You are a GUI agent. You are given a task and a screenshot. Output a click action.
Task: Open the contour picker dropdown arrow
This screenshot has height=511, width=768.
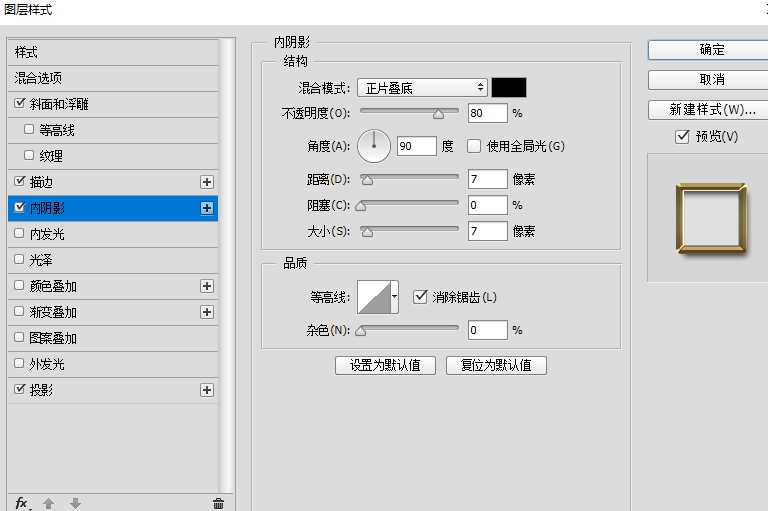click(x=394, y=297)
